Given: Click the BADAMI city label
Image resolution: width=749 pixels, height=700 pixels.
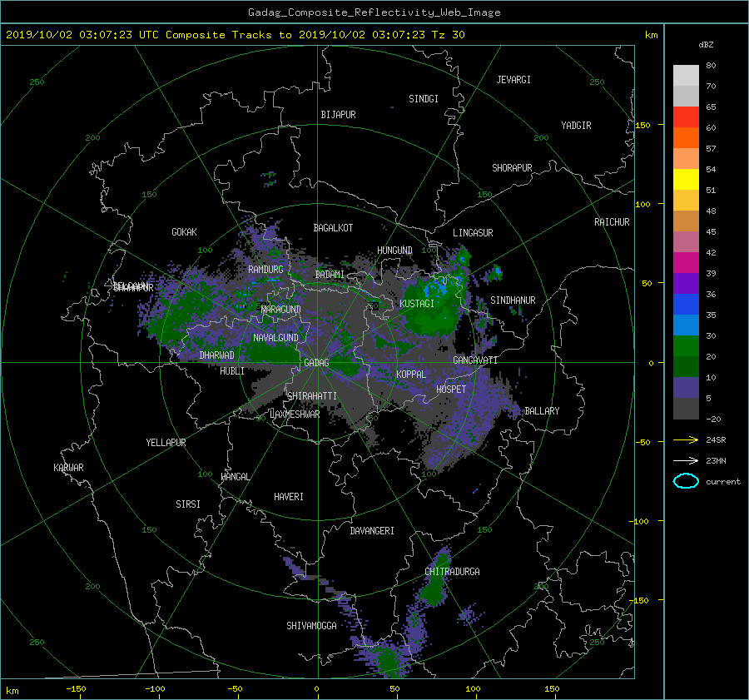Looking at the screenshot, I should click(x=330, y=275).
